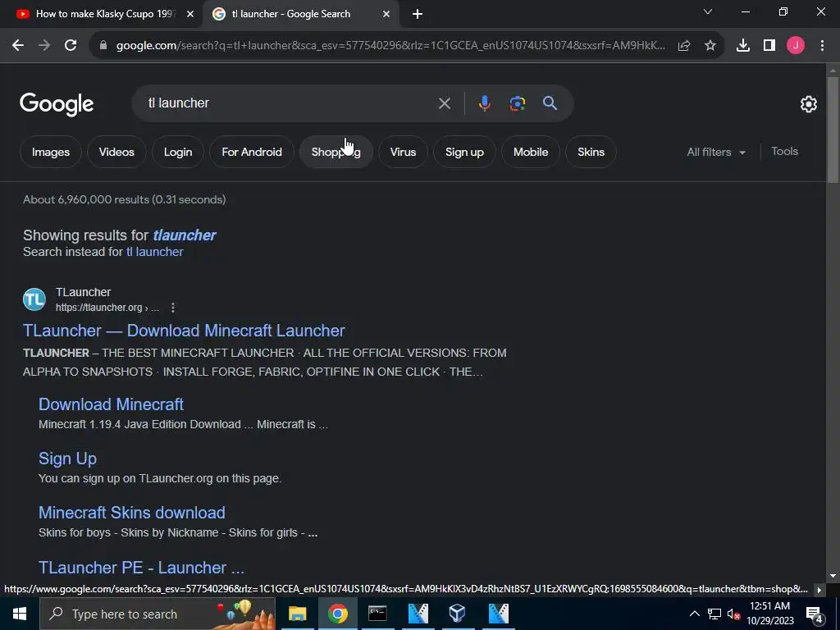The image size is (840, 630).
Task: Clear the search box with the X
Action: coord(444,103)
